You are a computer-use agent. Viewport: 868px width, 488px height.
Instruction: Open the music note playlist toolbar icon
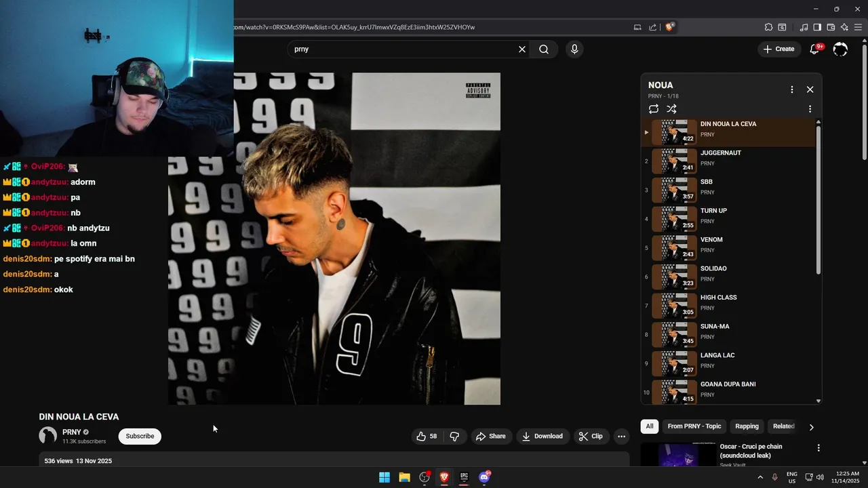point(804,27)
